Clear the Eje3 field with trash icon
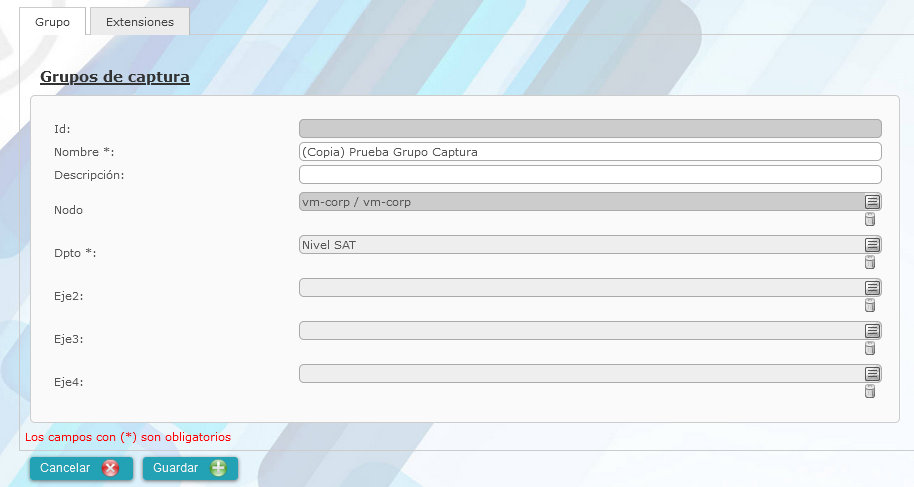The width and height of the screenshot is (914, 487). pyautogui.click(x=869, y=349)
